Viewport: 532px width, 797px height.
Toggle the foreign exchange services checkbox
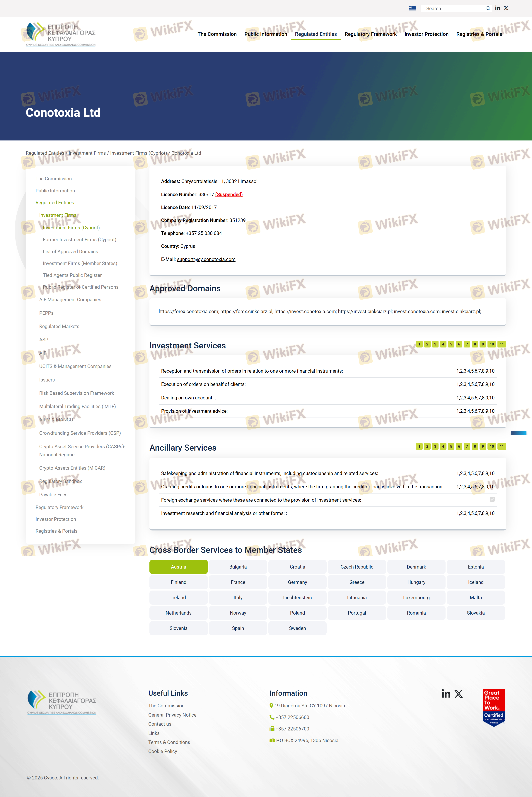(492, 499)
